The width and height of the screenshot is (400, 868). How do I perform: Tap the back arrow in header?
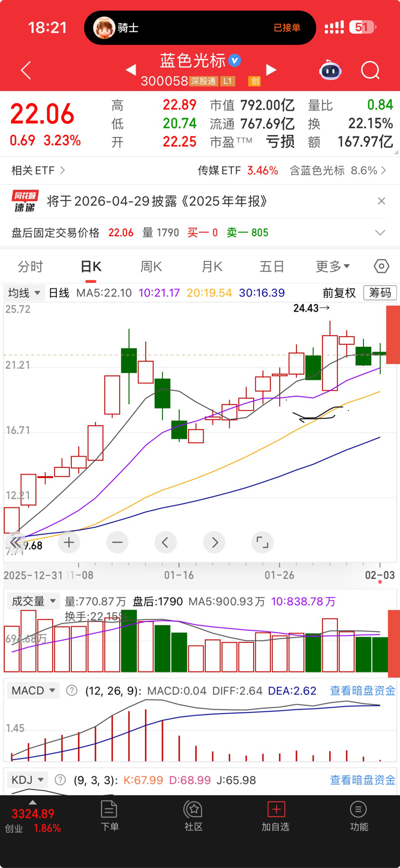26,70
